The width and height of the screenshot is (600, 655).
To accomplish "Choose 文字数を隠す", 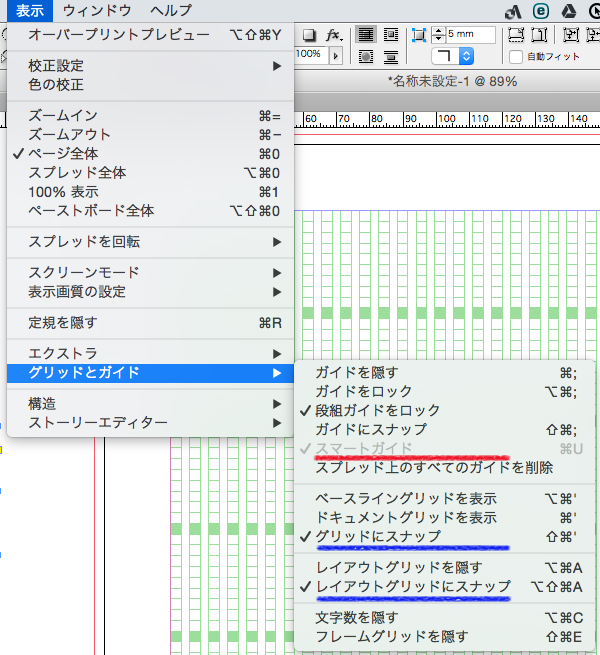I will click(445, 617).
